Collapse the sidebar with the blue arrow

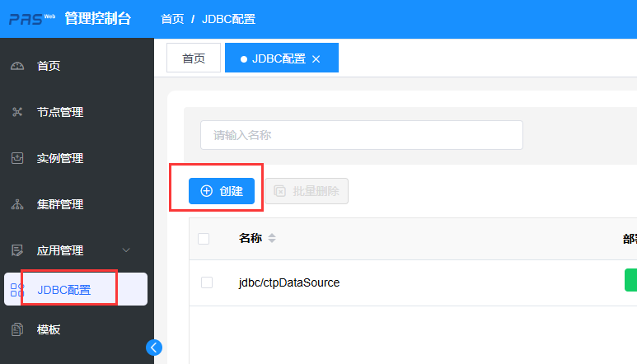pyautogui.click(x=154, y=348)
